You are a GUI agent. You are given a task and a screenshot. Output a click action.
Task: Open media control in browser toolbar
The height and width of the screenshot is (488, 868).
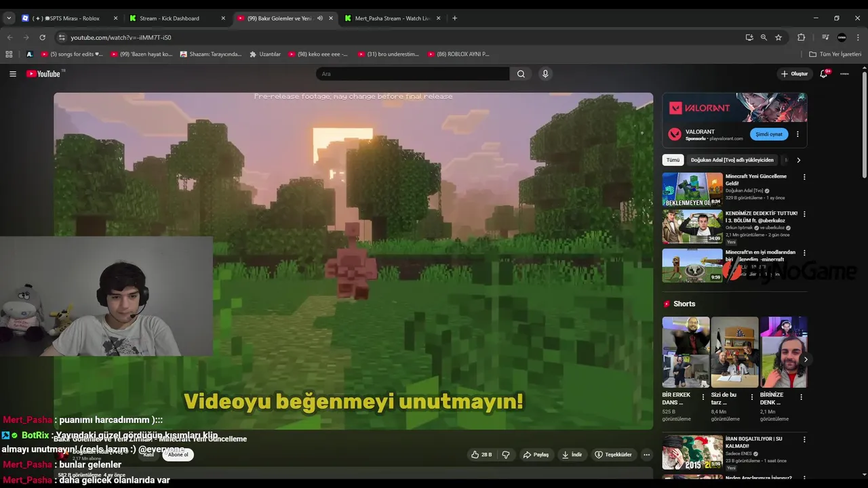point(825,37)
